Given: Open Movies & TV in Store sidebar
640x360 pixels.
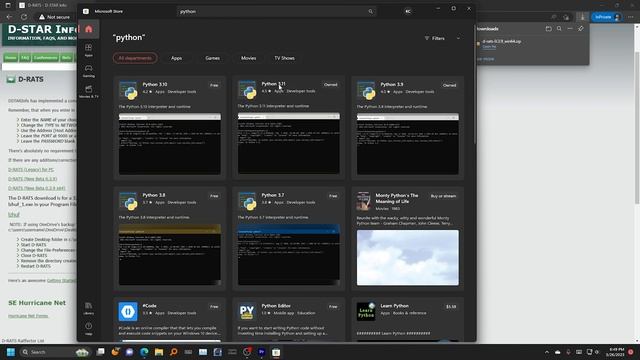Looking at the screenshot, I should tap(89, 91).
